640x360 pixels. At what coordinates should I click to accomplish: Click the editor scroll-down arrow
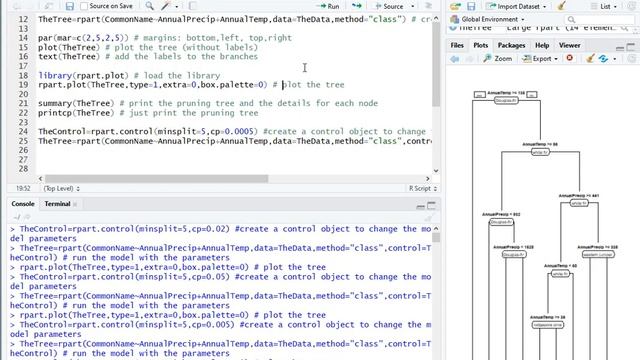pyautogui.click(x=436, y=171)
